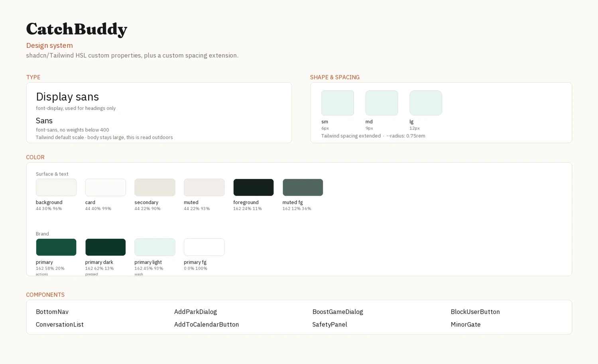Click the CatchBuddy title heading

(x=77, y=29)
